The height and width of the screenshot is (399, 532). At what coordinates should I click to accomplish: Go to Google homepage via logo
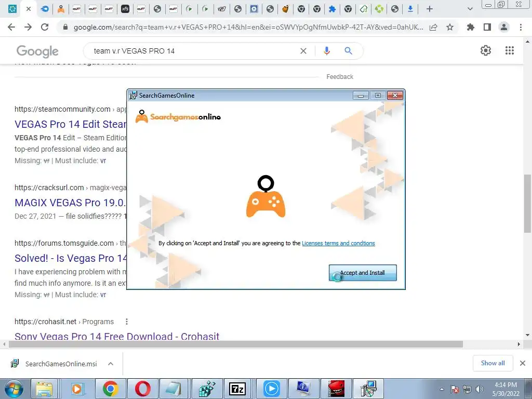(37, 51)
